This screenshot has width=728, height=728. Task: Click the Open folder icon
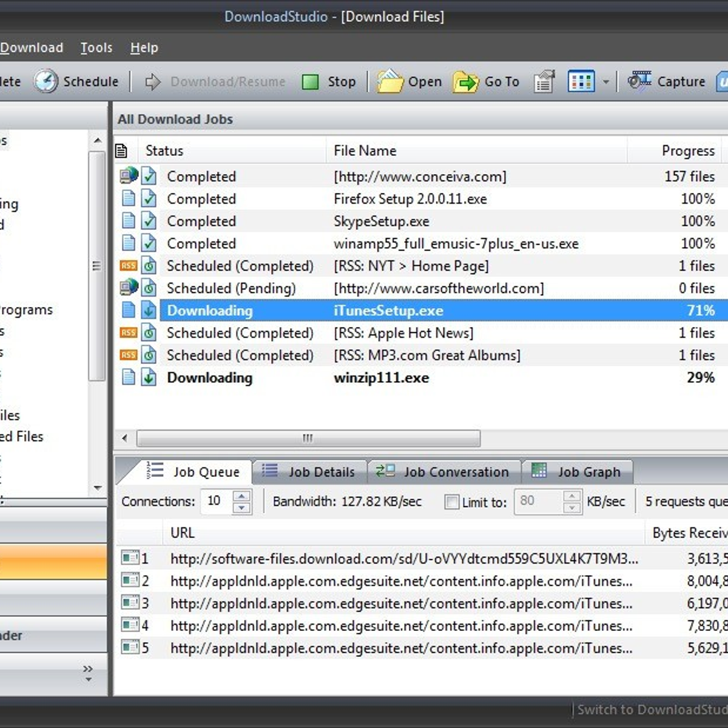click(390, 81)
